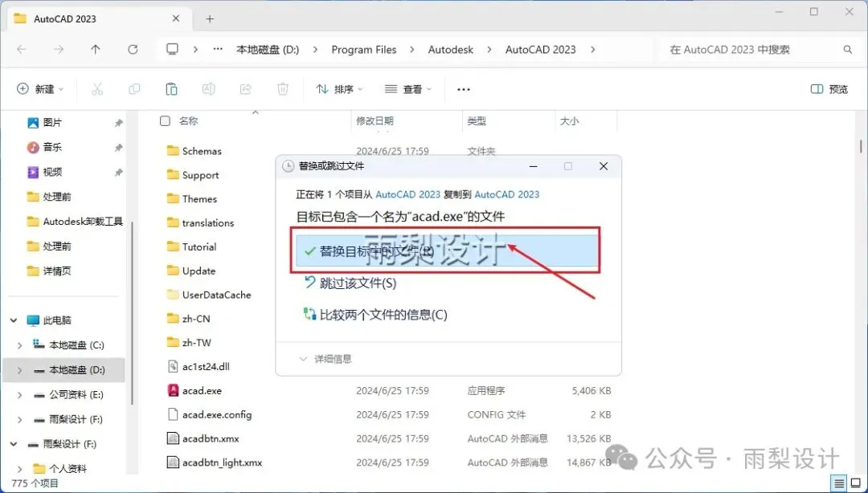Click the search magnifier icon
Screen dimensions: 868x493
848,49
